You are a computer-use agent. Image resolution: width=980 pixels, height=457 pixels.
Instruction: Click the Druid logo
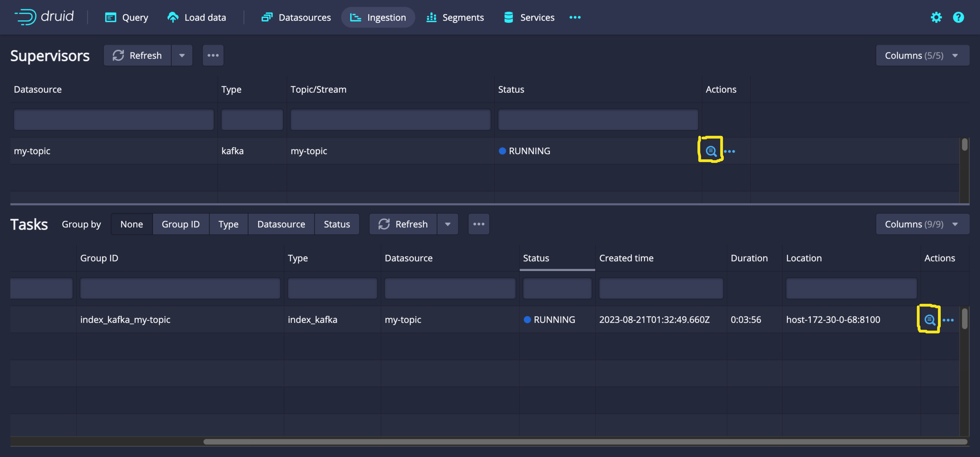pyautogui.click(x=44, y=17)
